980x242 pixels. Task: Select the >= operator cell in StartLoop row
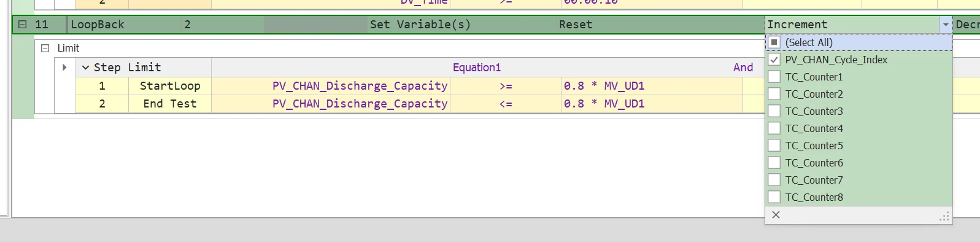tap(506, 86)
